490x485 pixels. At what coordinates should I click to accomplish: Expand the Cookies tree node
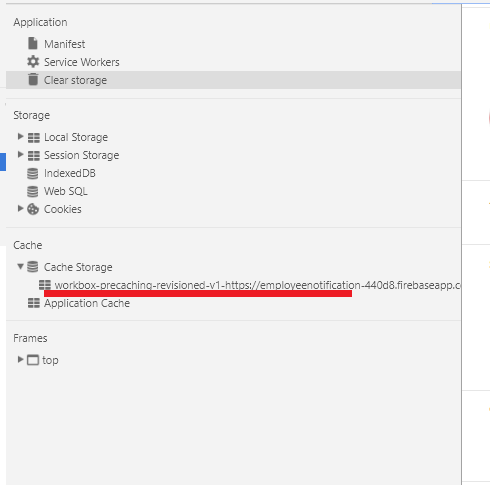tap(20, 208)
